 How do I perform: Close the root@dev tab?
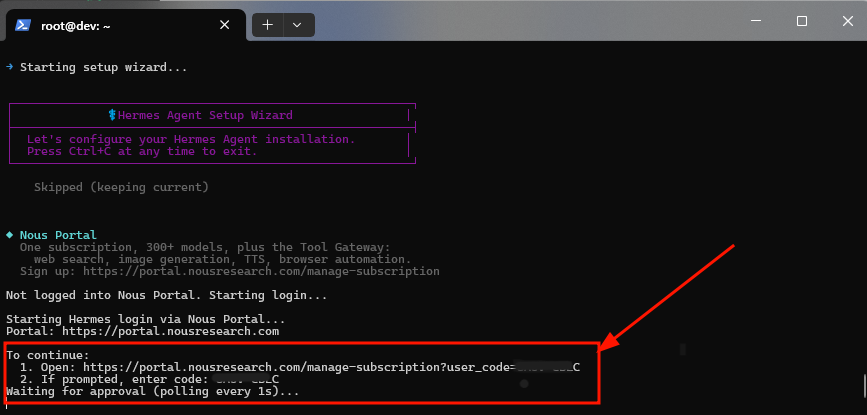tap(224, 25)
